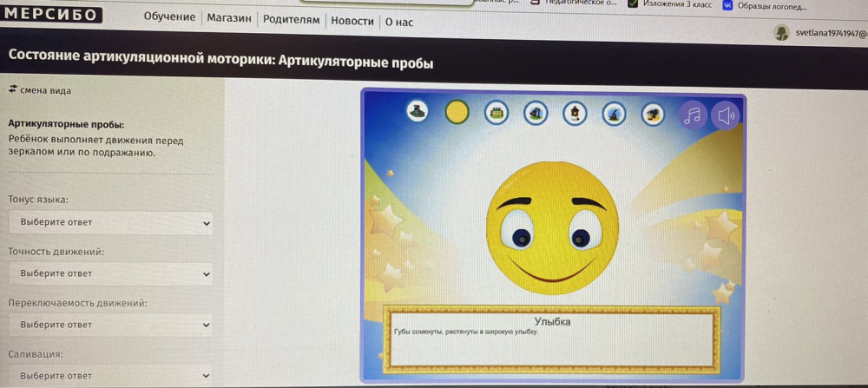Select the yellow circle smile exercise icon

pyautogui.click(x=457, y=112)
